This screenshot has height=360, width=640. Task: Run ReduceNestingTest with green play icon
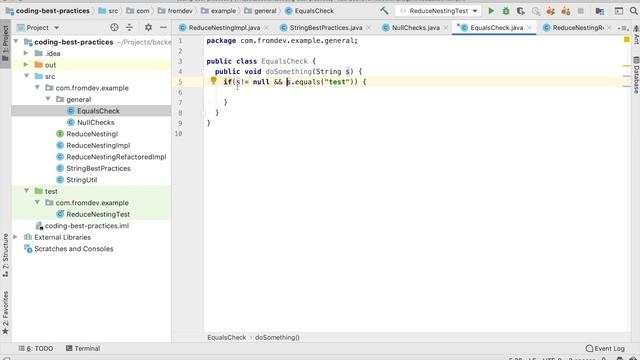click(491, 11)
